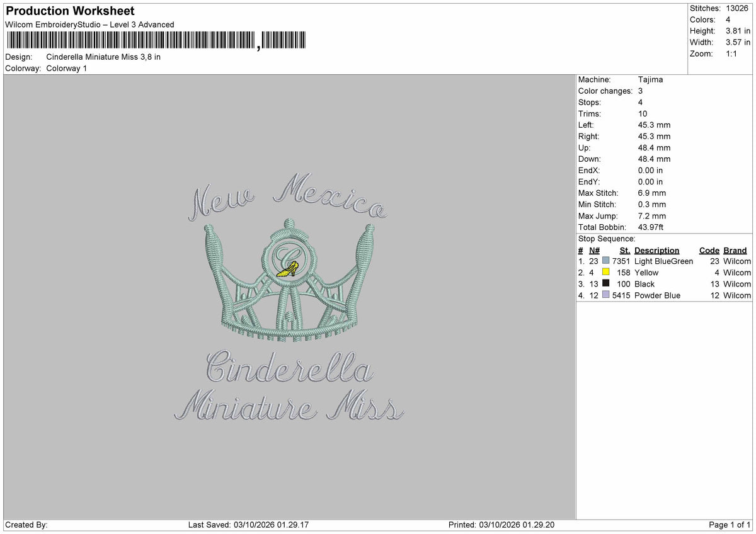The width and height of the screenshot is (756, 534).
Task: Select the stitch count 7351 in row 1
Action: (621, 261)
